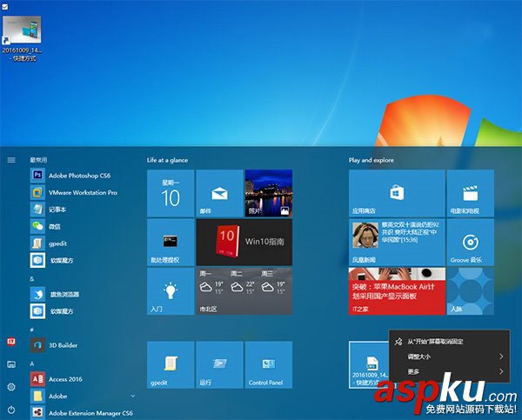Click the 最常用 most used header

(x=38, y=160)
